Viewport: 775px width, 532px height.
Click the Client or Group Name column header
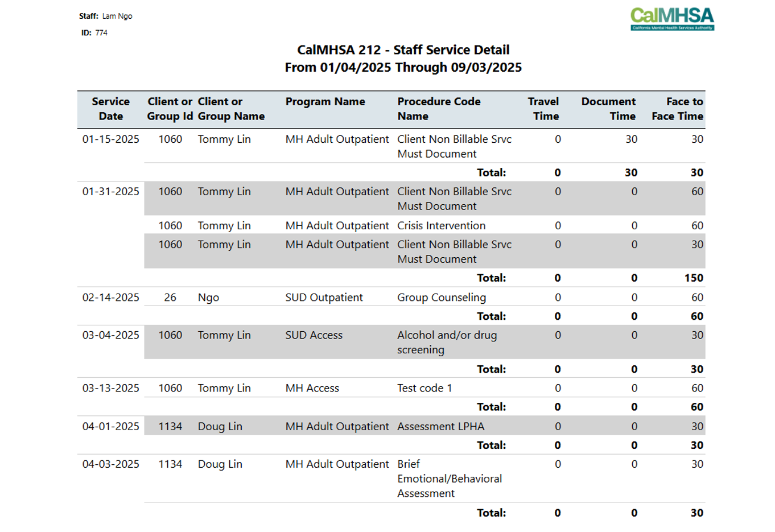pos(231,109)
